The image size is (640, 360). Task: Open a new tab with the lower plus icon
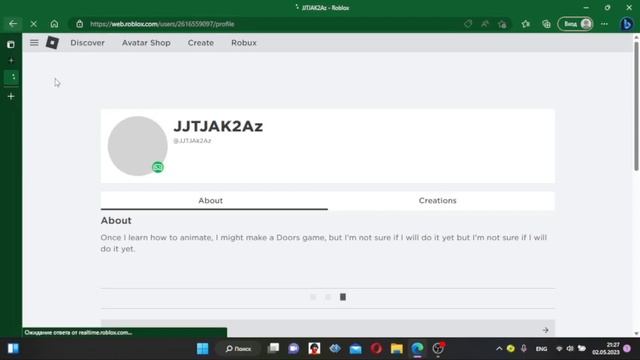[11, 96]
